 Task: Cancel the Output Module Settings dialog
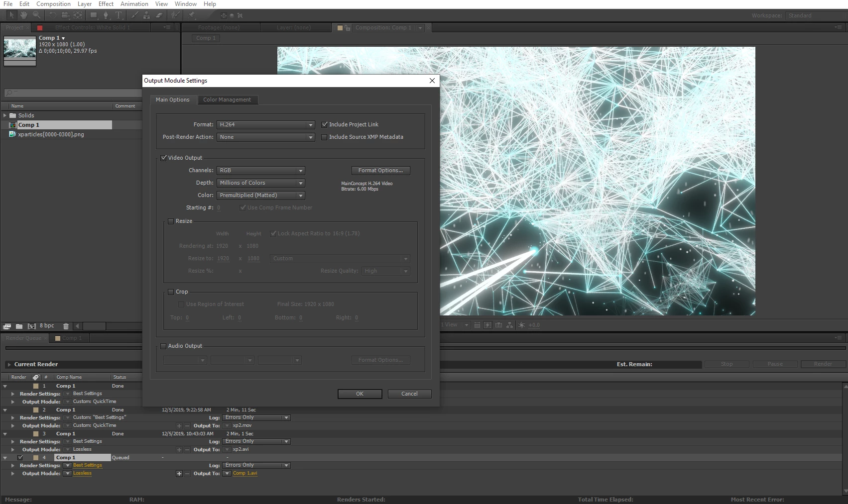point(410,394)
